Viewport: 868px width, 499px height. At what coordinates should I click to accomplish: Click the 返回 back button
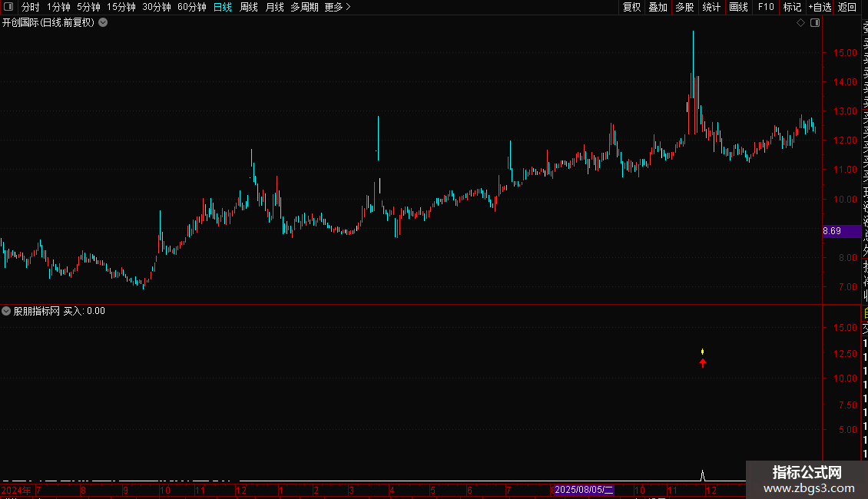[847, 7]
